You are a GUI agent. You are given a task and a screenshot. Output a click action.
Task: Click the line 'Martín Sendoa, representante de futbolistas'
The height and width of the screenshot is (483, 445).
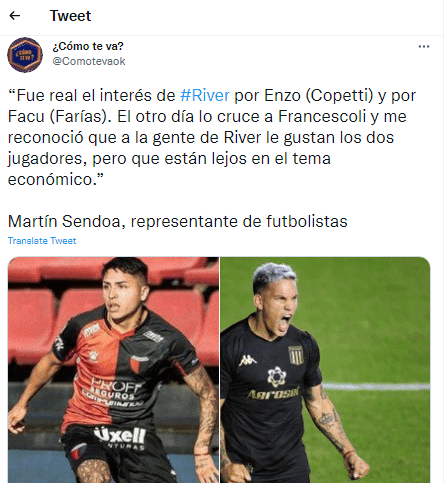(x=178, y=221)
